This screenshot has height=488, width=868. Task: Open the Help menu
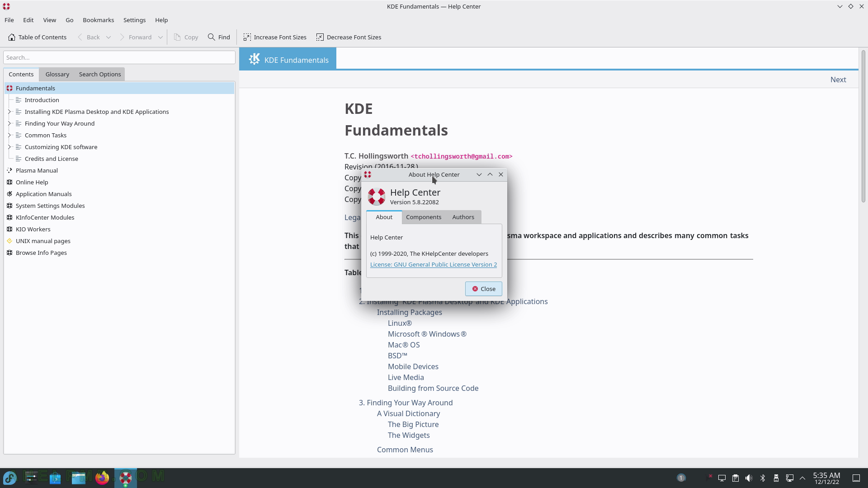pos(161,20)
